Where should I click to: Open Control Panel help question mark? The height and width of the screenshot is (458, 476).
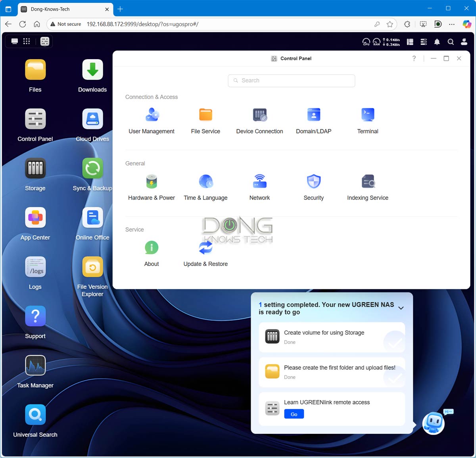pos(414,58)
